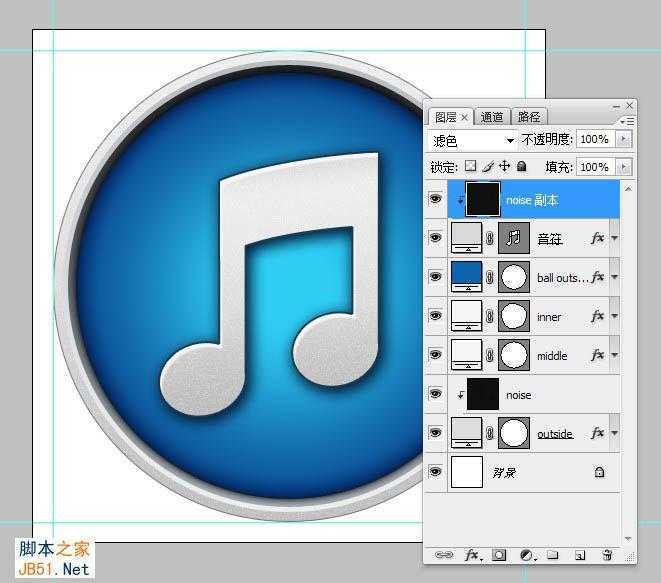
Task: Click lock transparent pixels icon
Action: pos(470,167)
